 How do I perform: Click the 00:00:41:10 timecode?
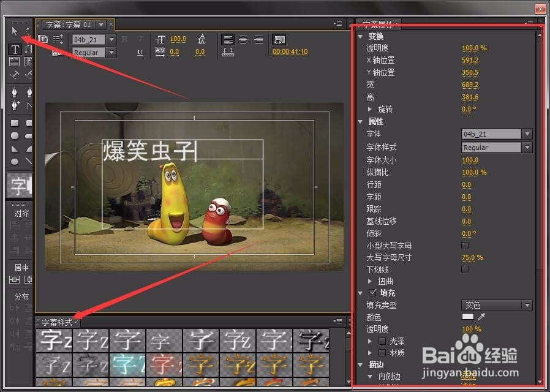click(290, 52)
